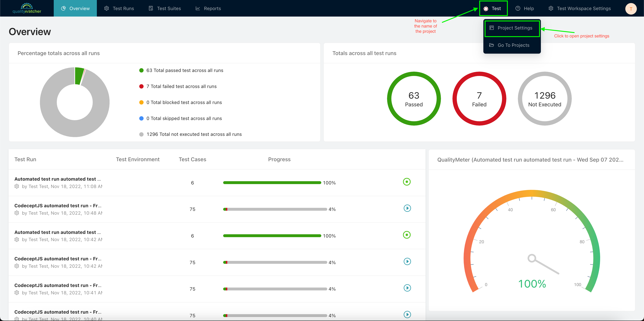Switch to the Overview tab
Screen dimensions: 644x321
[x=75, y=8]
